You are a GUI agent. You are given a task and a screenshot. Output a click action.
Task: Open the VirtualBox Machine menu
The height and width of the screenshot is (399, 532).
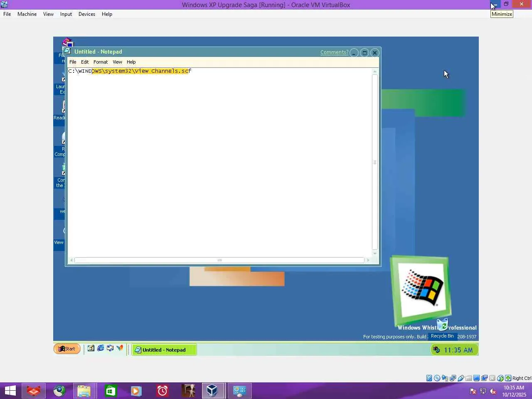27,14
